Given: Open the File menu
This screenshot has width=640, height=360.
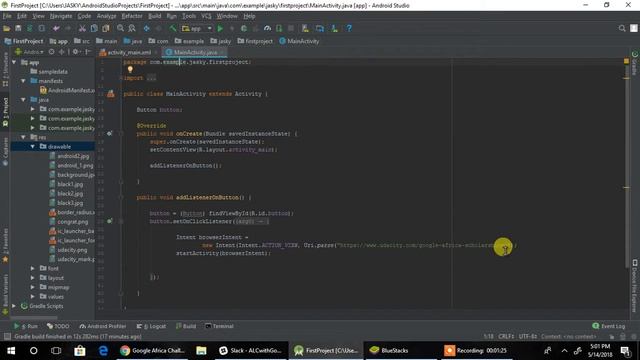Looking at the screenshot, I should 7,16.
